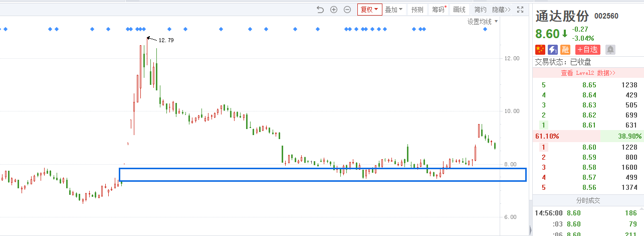Toggle the 预测 forecast view
Screen dimensions: 644x236
(x=417, y=10)
